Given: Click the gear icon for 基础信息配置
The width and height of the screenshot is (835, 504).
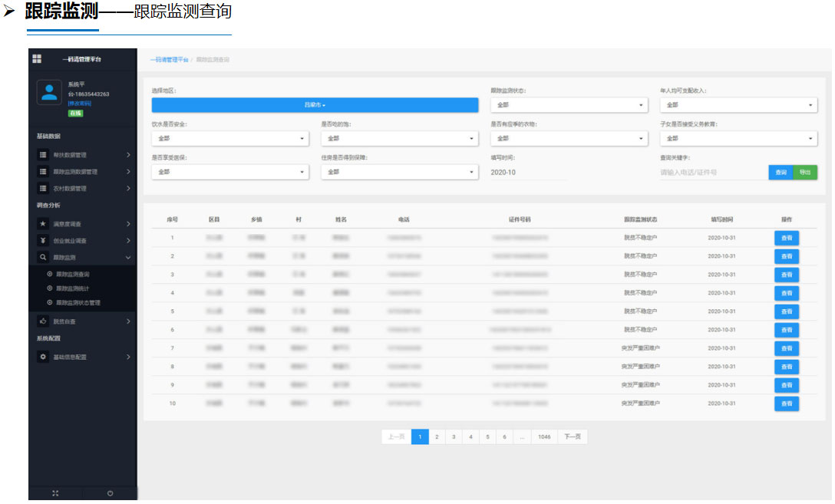Looking at the screenshot, I should coord(43,357).
